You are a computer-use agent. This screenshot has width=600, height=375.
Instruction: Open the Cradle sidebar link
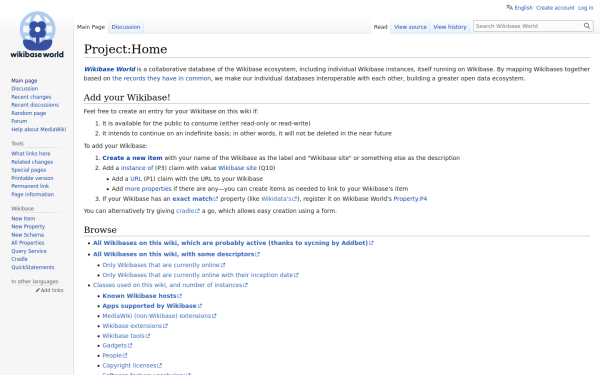point(19,259)
